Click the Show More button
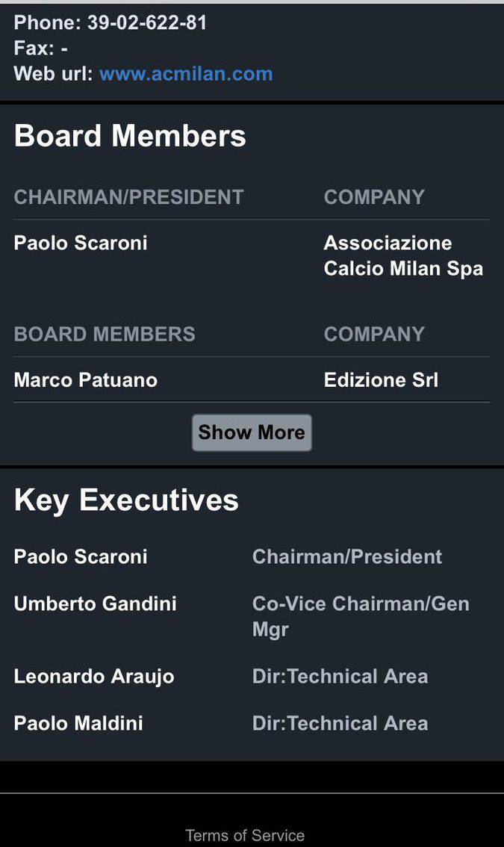This screenshot has height=847, width=504. click(x=252, y=432)
